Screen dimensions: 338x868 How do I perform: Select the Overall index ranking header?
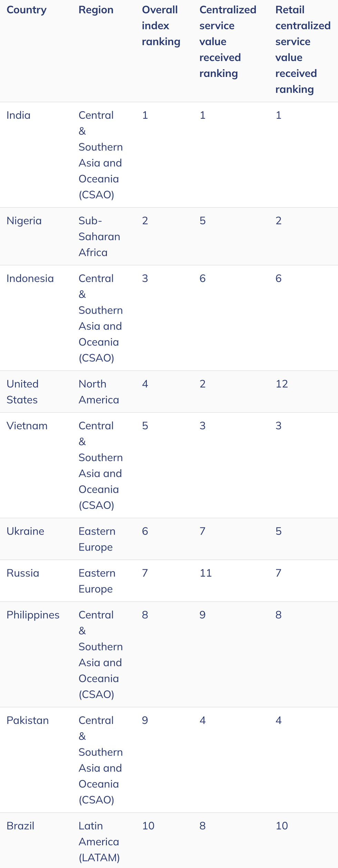(161, 26)
